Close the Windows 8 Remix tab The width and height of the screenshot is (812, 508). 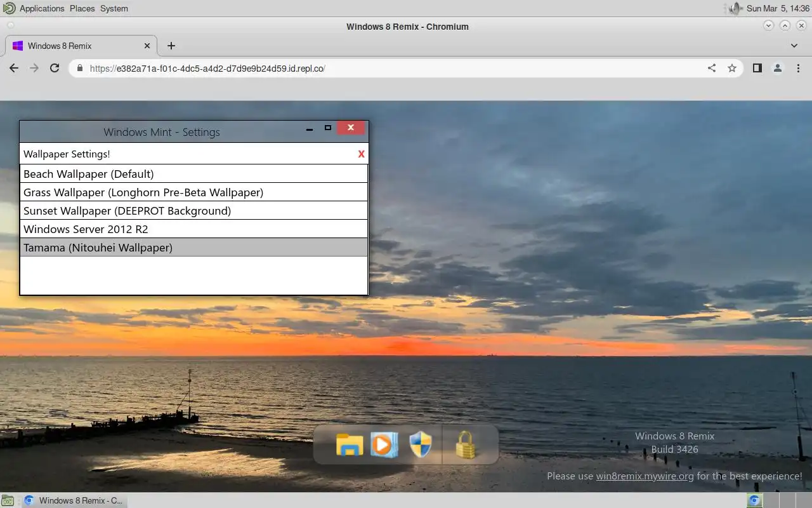click(x=148, y=46)
